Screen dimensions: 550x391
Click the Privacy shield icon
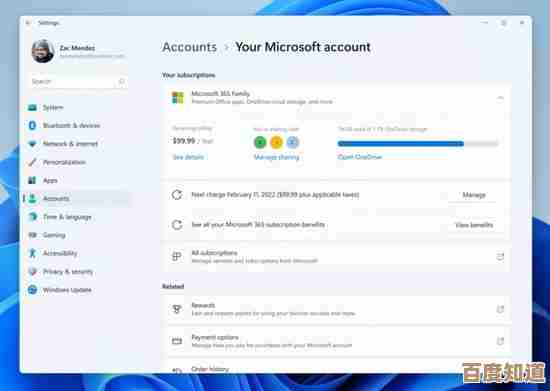pyautogui.click(x=32, y=271)
